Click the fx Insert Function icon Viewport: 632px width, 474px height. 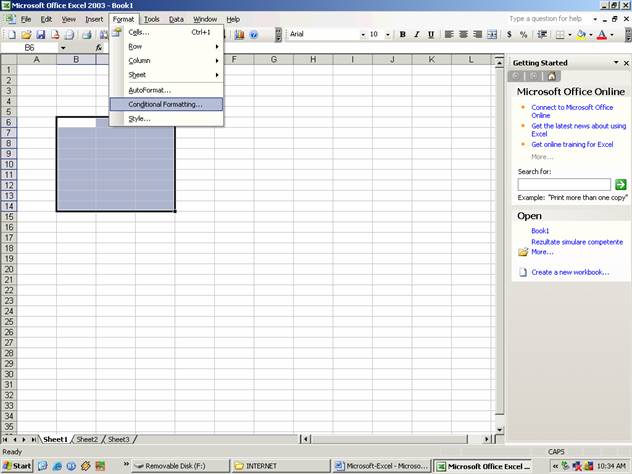tap(99, 48)
